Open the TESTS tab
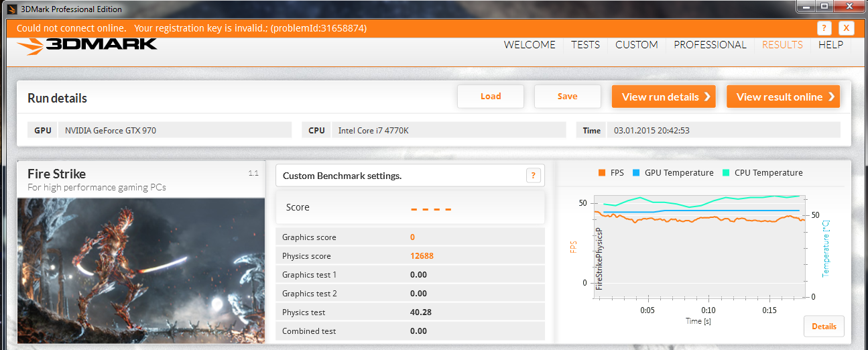 click(x=585, y=45)
